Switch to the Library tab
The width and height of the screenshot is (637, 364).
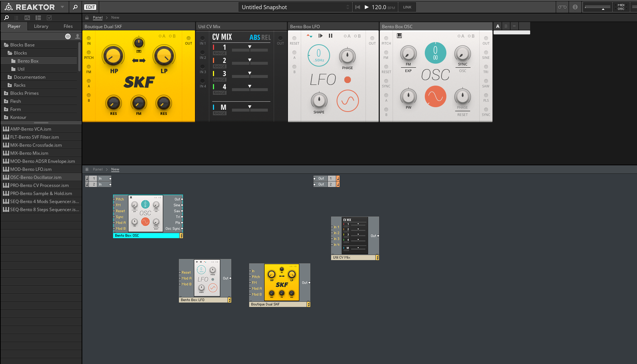coord(41,26)
